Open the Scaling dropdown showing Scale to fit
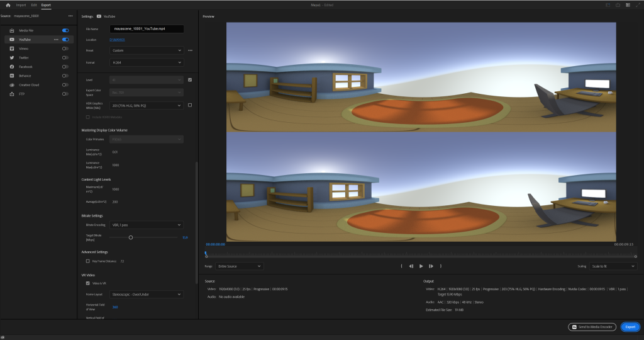 [613, 266]
